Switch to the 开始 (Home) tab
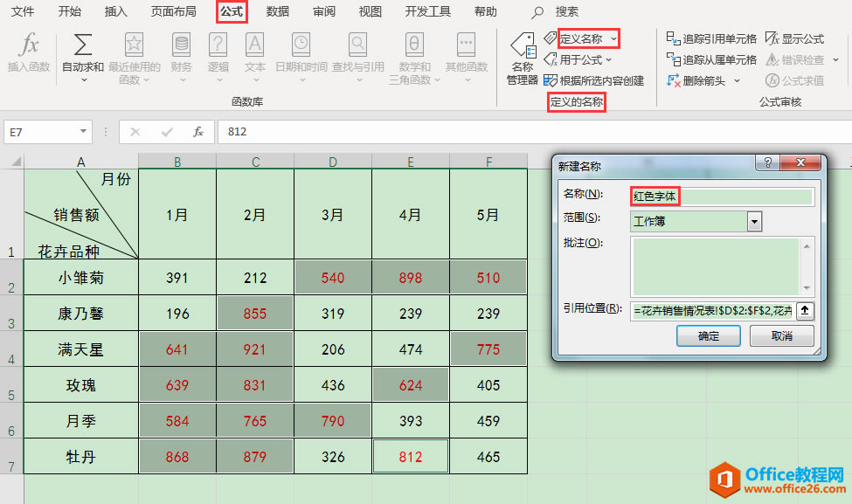The image size is (852, 504). click(70, 11)
